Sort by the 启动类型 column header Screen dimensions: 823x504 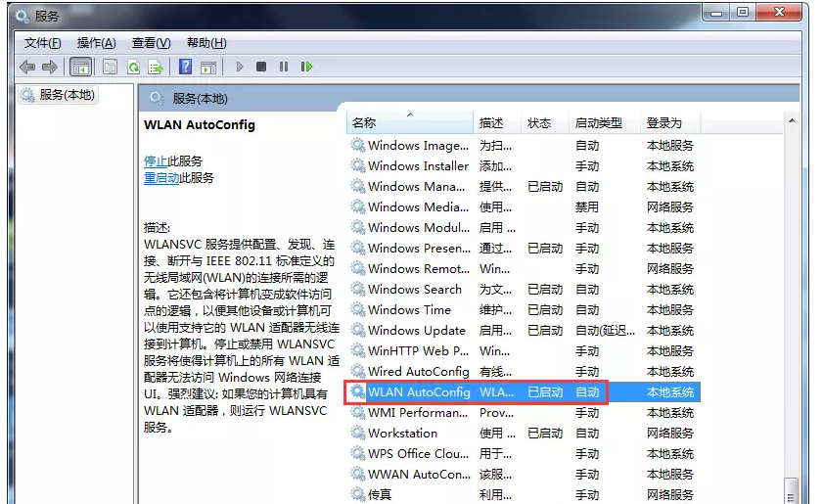[605, 123]
